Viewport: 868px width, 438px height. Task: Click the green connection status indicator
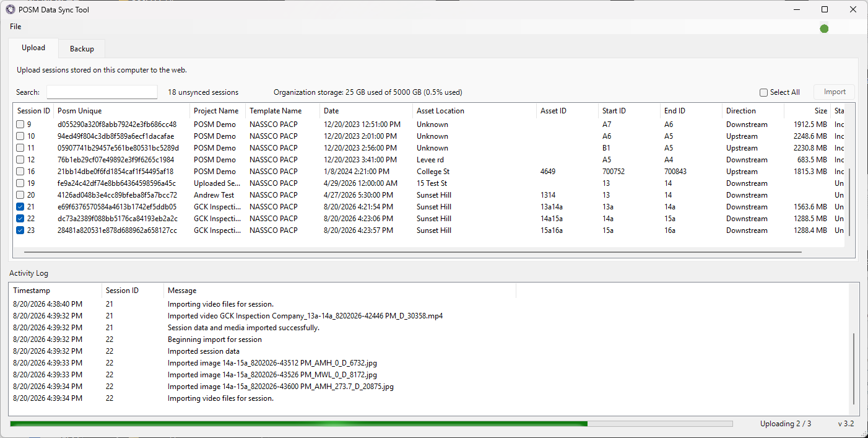tap(824, 28)
